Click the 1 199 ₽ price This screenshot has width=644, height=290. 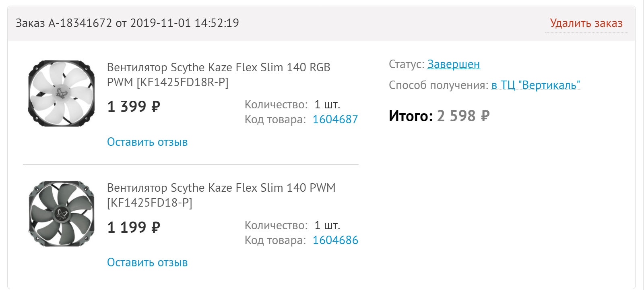(x=134, y=228)
